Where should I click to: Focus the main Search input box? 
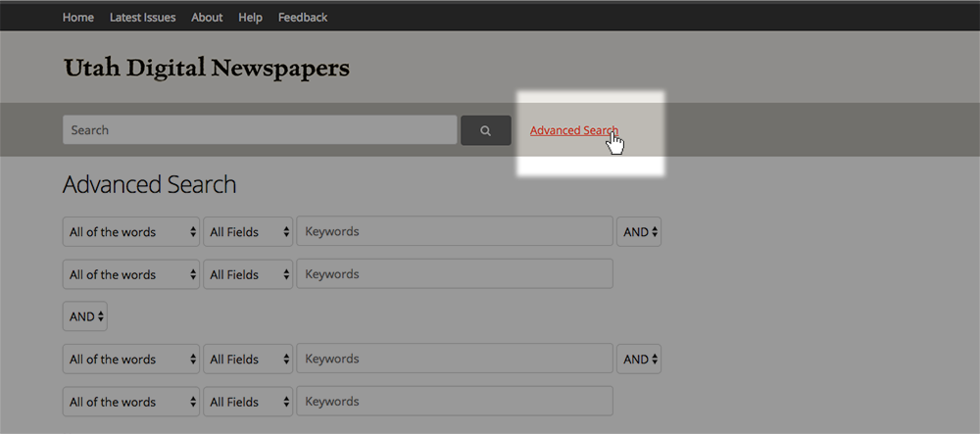(260, 130)
